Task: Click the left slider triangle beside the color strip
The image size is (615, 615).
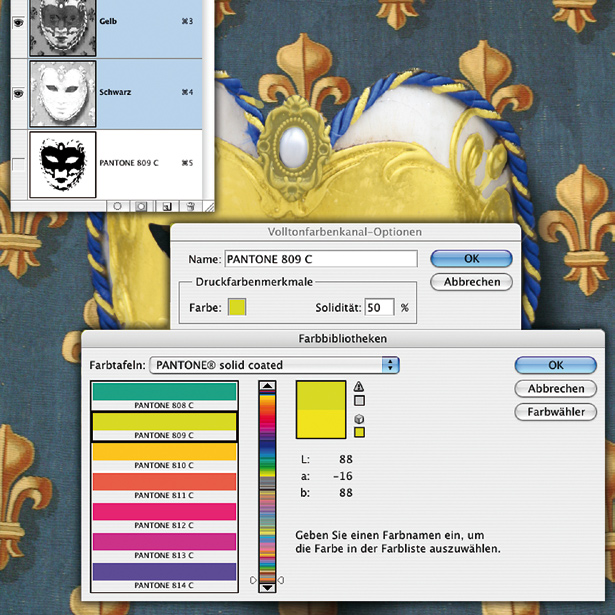Action: click(x=253, y=579)
